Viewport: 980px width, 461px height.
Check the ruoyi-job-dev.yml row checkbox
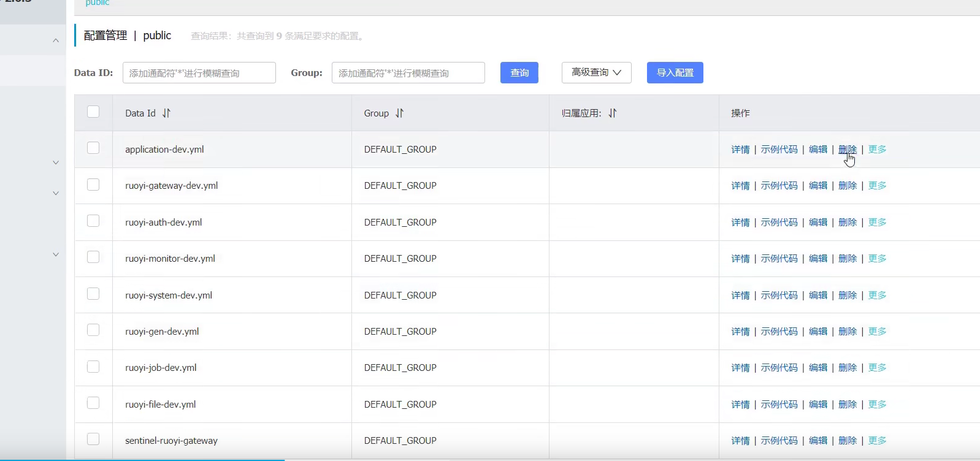(x=93, y=367)
